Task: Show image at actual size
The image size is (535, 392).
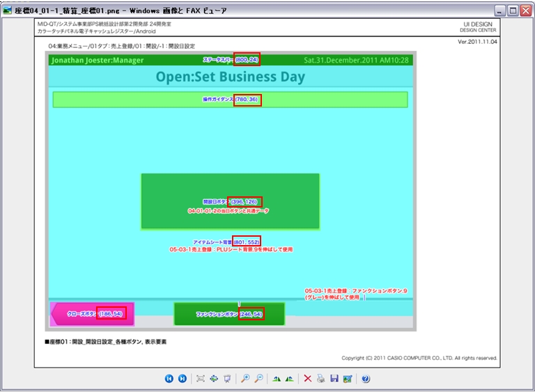Action: pos(214,378)
